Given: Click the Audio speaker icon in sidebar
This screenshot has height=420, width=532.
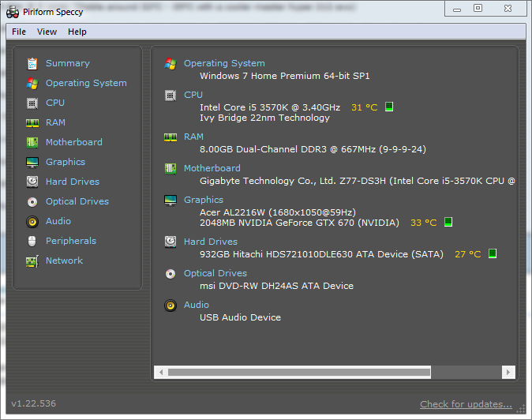Looking at the screenshot, I should click(32, 222).
